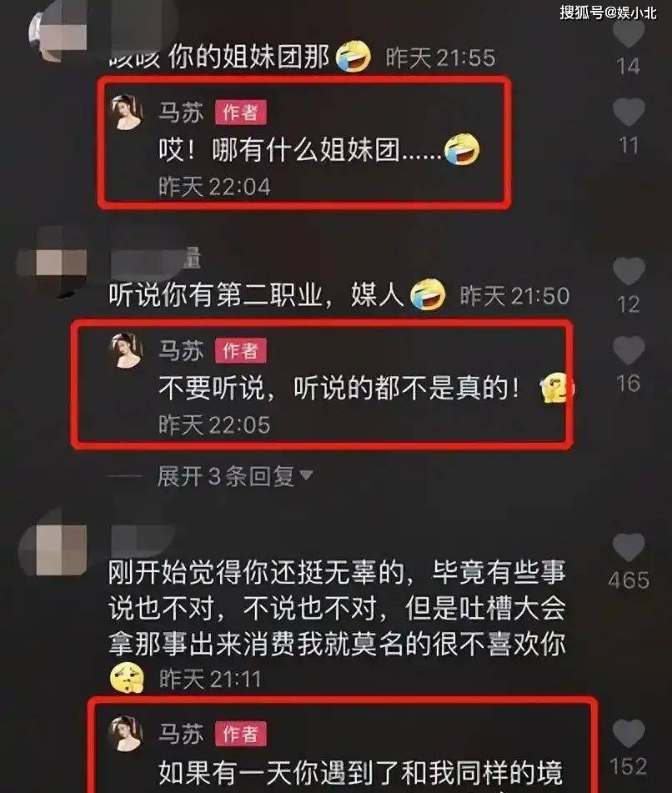This screenshot has width=672, height=793.
Task: Click the arrow beside 展开3条回复
Action: (x=306, y=475)
